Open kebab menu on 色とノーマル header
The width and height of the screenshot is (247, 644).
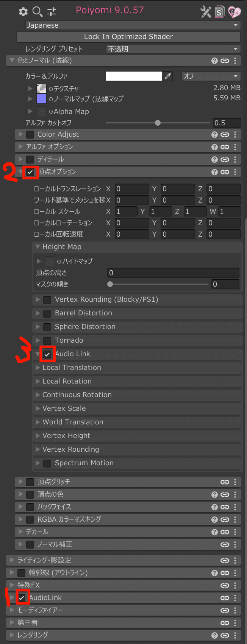point(235,61)
